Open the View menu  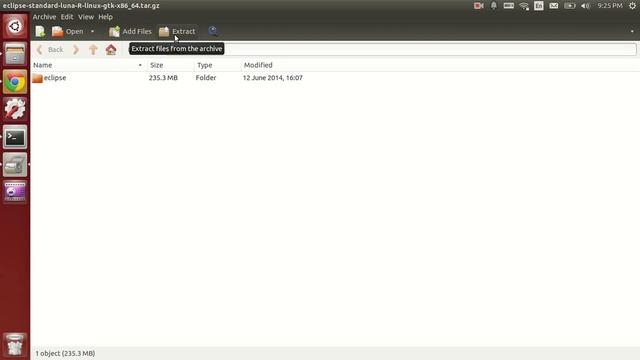[86, 17]
